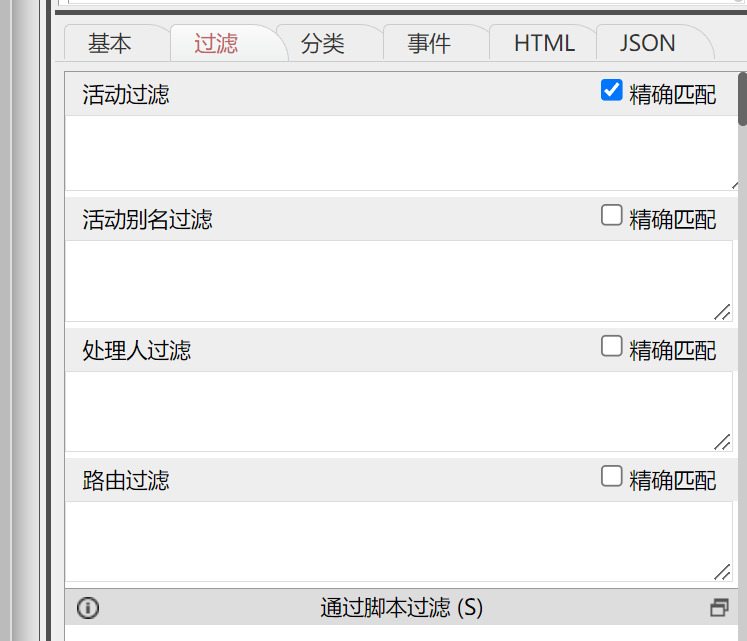Viewport: 747px width, 641px height.
Task: Click inside the 活动过滤 text area
Action: pos(398,152)
